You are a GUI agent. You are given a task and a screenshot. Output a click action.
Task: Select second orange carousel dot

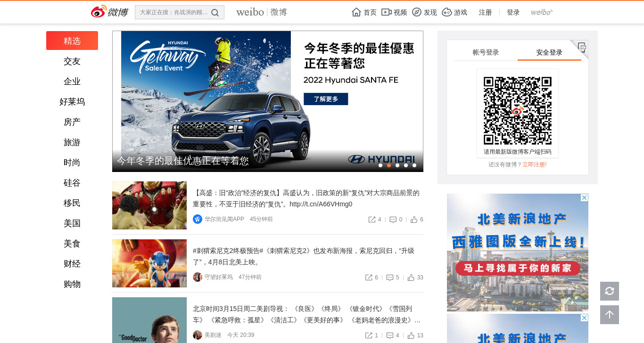389,165
